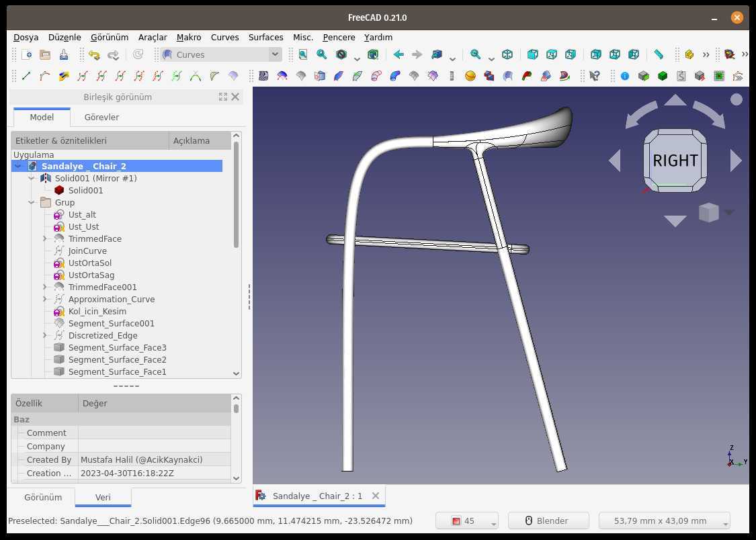Click the measure distance ruler icon
The height and width of the screenshot is (540, 756).
(658, 54)
